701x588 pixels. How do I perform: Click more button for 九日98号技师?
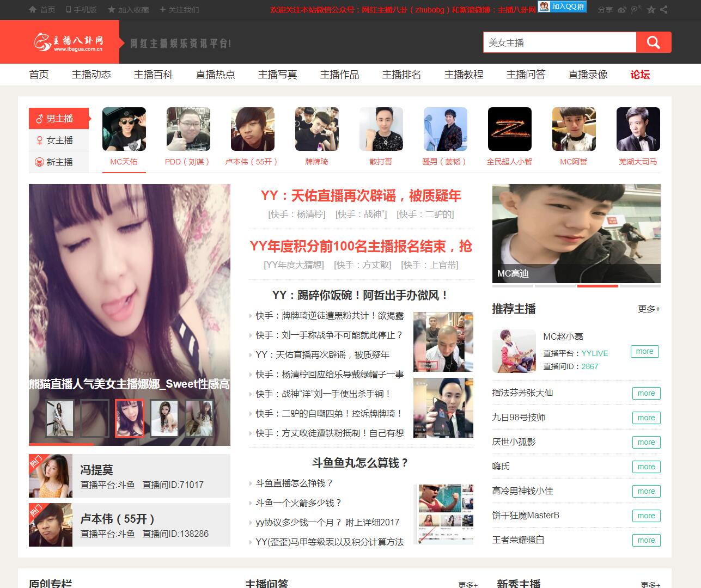point(647,418)
